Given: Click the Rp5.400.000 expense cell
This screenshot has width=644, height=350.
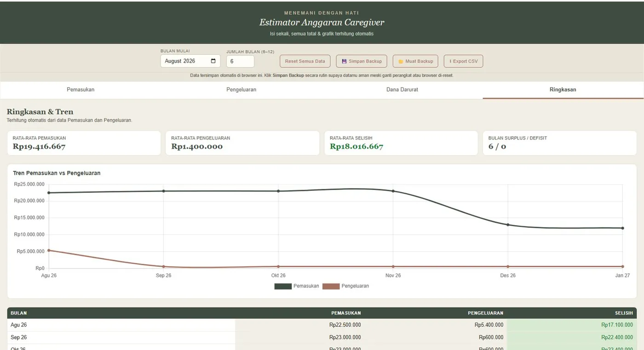Looking at the screenshot, I should (x=489, y=325).
